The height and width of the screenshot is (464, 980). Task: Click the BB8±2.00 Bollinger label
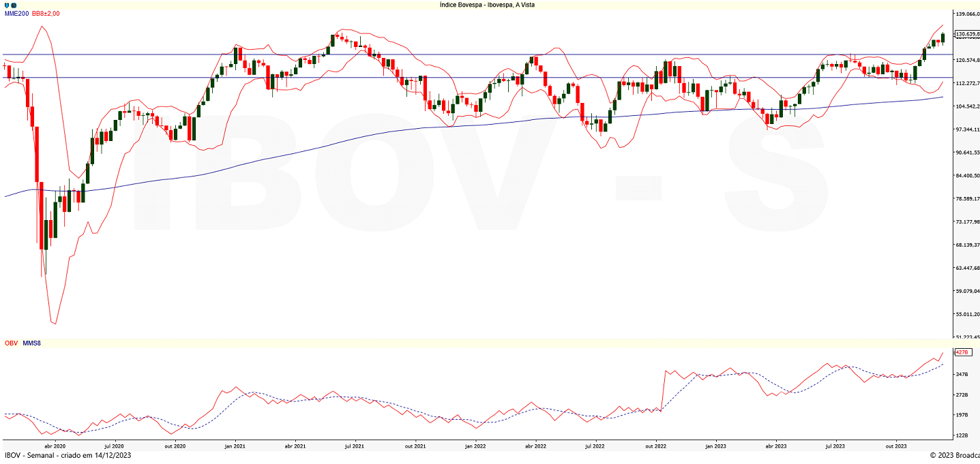point(46,14)
